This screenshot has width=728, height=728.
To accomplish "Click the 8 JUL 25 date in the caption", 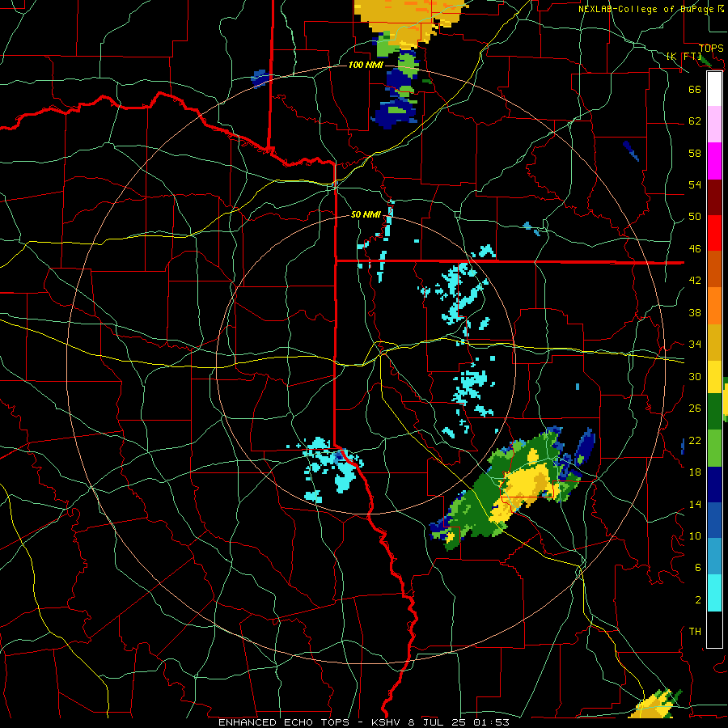I will point(438,722).
